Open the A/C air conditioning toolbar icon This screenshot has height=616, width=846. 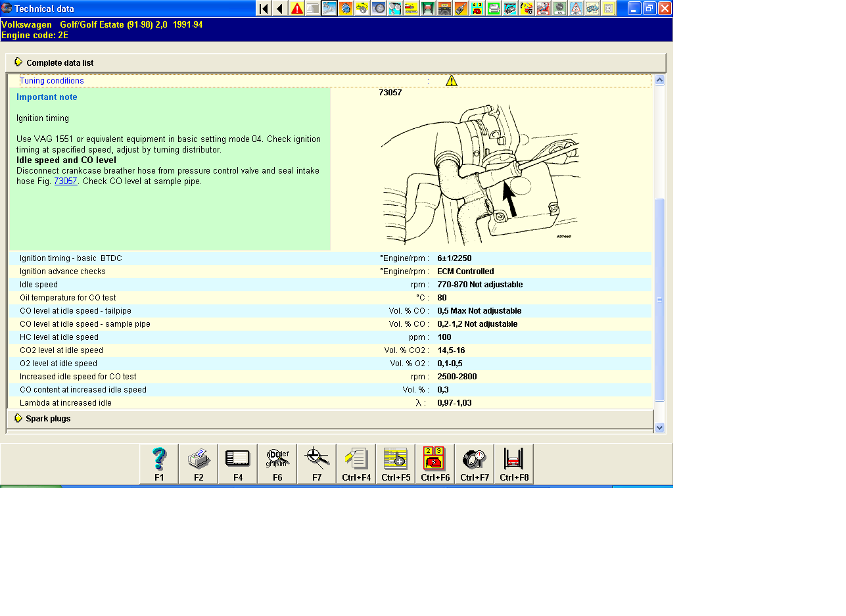coord(559,9)
